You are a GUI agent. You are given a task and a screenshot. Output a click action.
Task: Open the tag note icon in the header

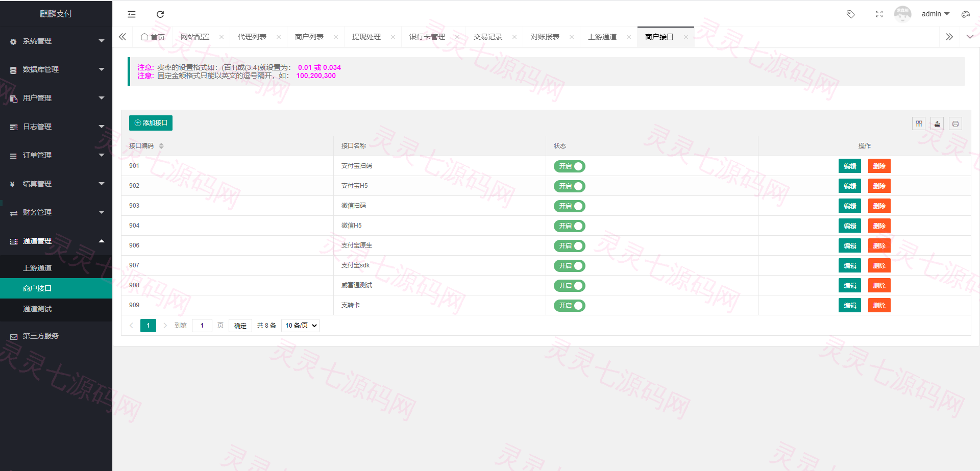[850, 14]
